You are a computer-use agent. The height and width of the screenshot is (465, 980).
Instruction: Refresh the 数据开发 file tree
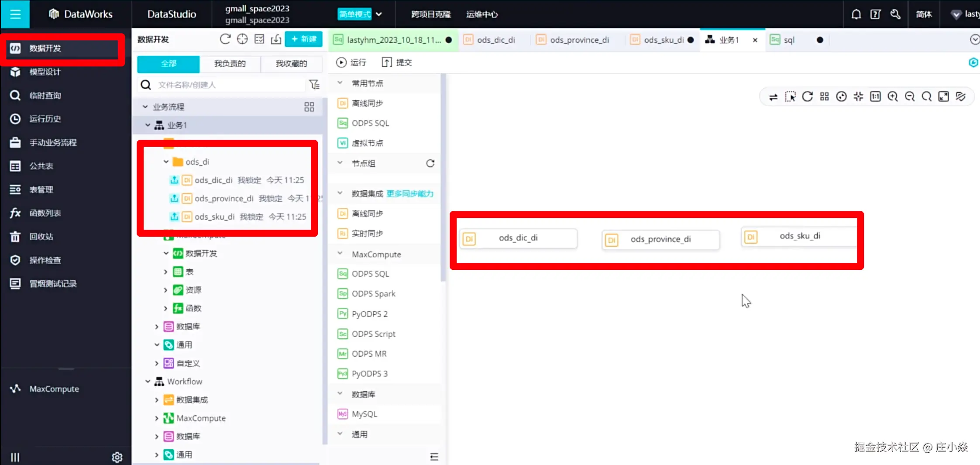[225, 39]
